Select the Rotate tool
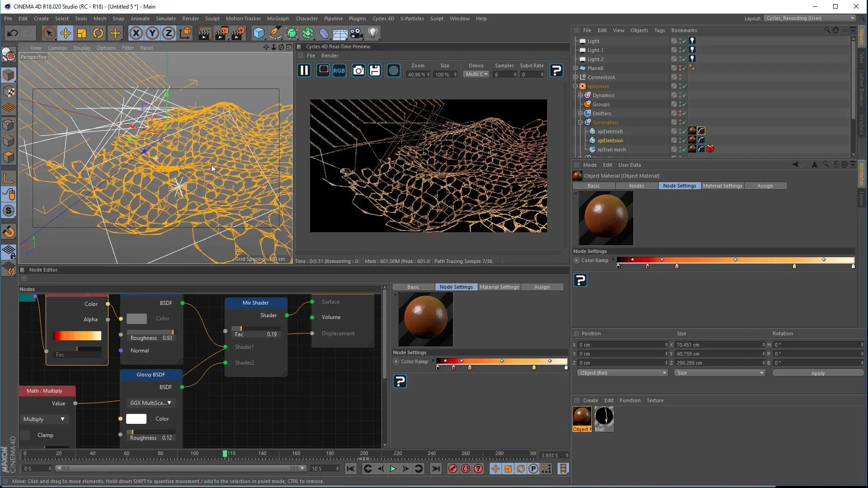Viewport: 868px width, 488px height. pyautogui.click(x=98, y=33)
